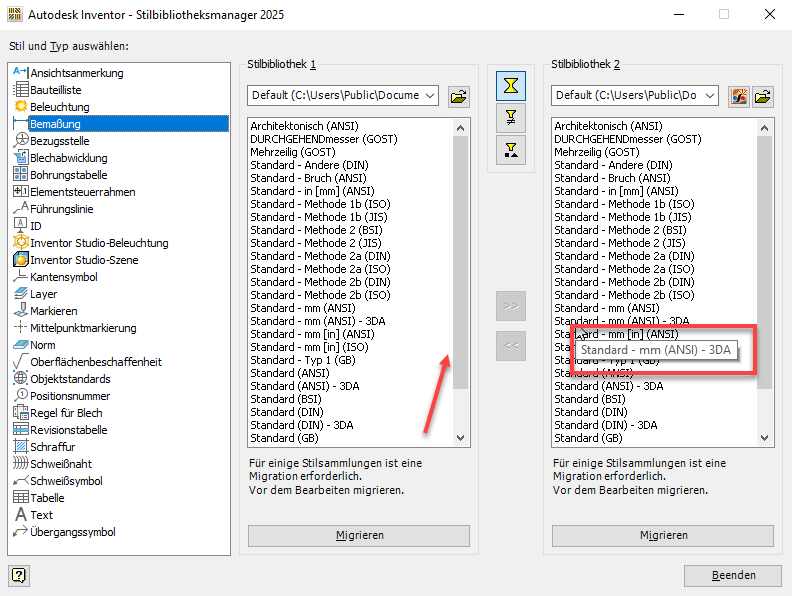Click the Beenden button
Screen dimensions: 792x596
733,575
